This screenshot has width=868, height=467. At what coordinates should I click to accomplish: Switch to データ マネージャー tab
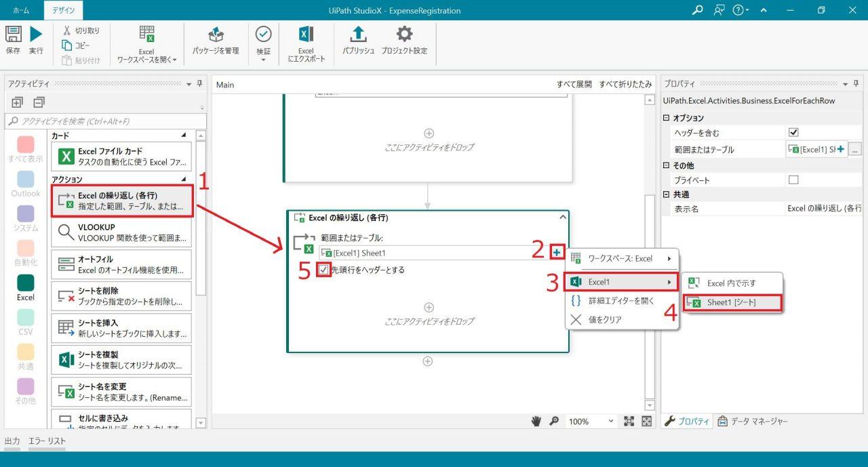click(753, 422)
